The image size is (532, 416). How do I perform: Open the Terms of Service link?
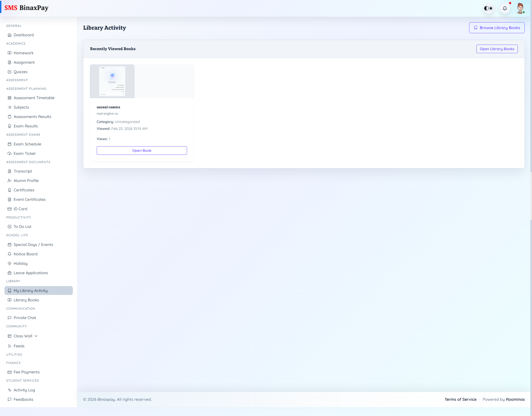coord(460,399)
